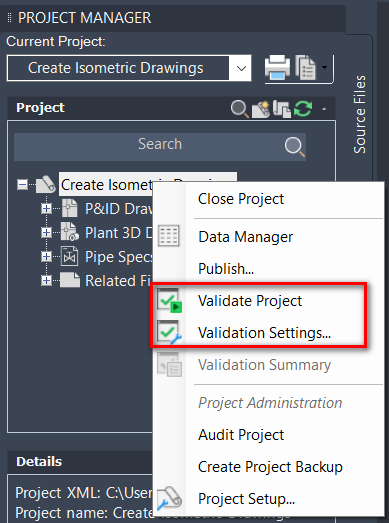Screen dimensions: 389x523
Task: Expand the Pipe Specs tree node
Action: (x=46, y=256)
